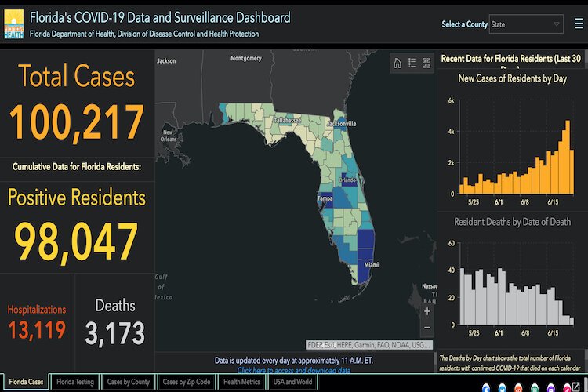
Task: Click the Deaths count 3,173
Action: click(x=114, y=333)
